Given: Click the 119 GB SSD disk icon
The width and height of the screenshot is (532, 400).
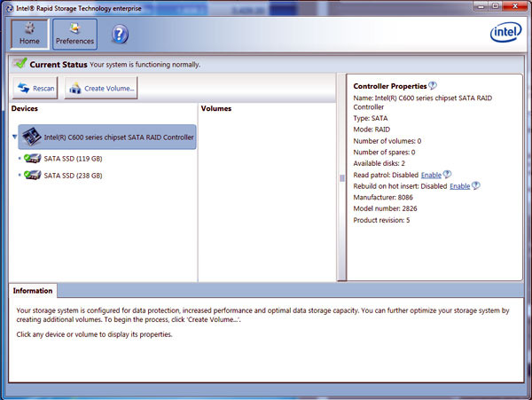Looking at the screenshot, I should coord(33,159).
